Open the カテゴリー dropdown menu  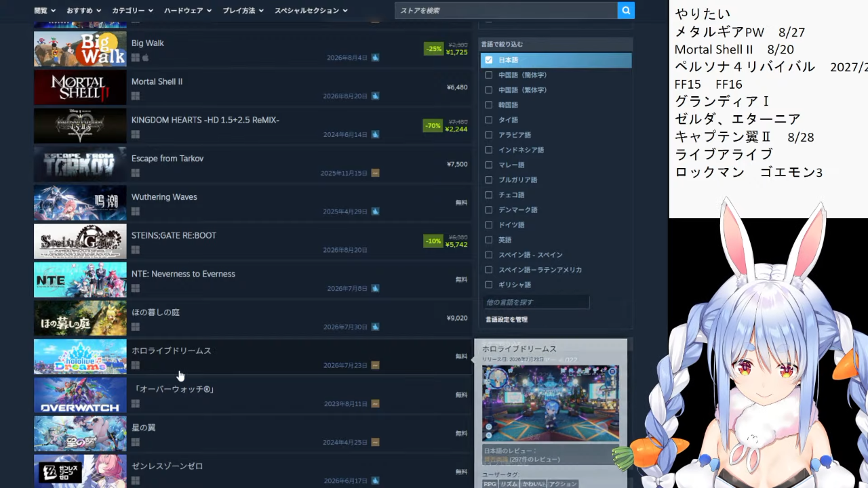click(132, 10)
